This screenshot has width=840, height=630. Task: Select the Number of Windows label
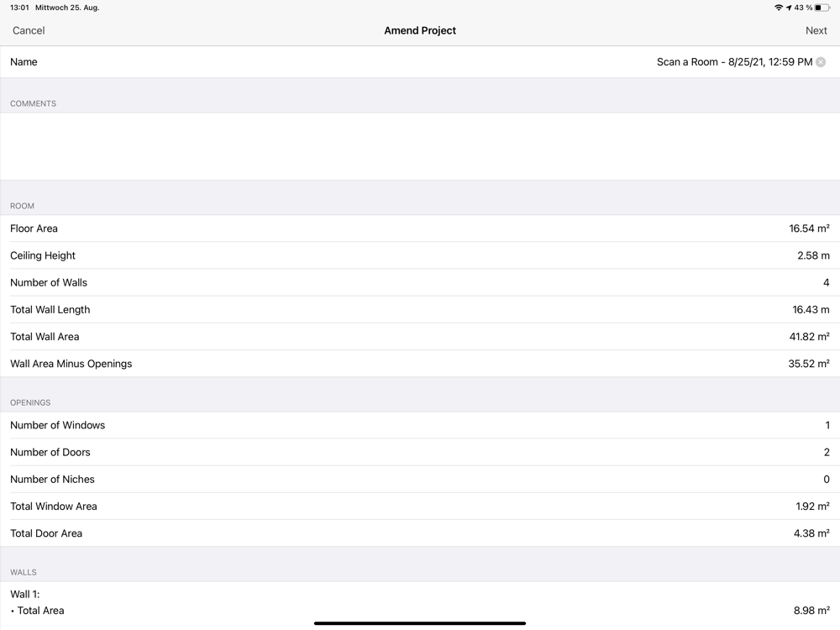point(58,425)
